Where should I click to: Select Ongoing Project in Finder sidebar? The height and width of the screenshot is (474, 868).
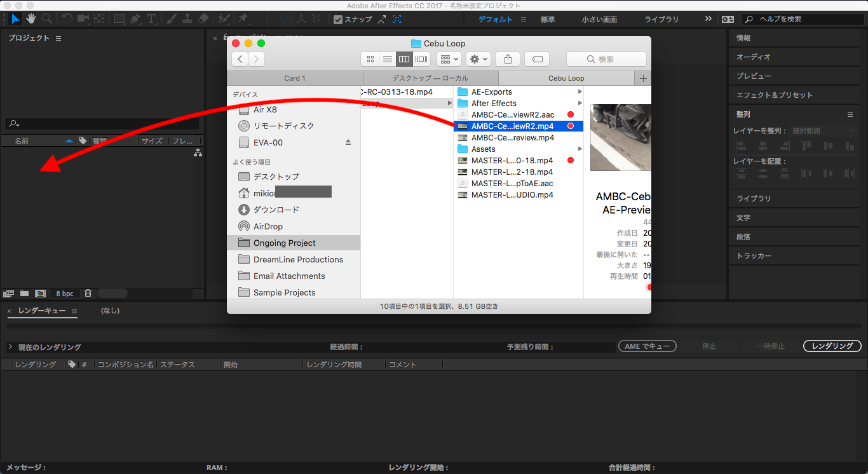(294, 243)
